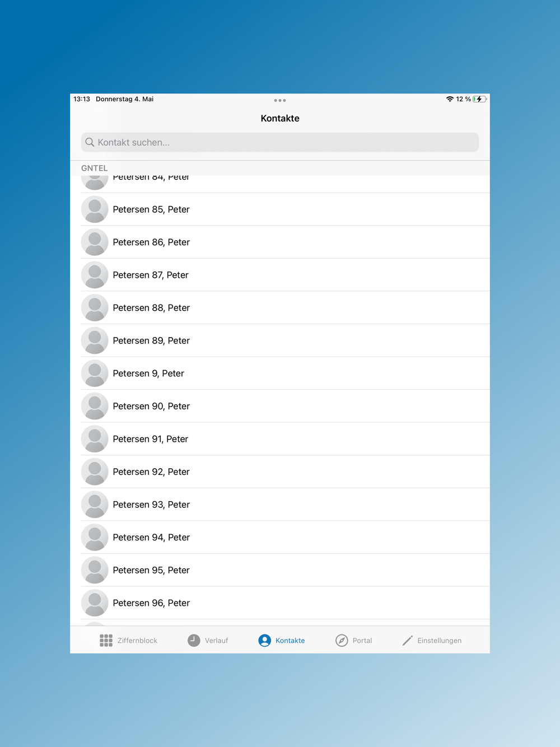
Task: Tap the three-dot multitasking indicator
Action: click(280, 100)
